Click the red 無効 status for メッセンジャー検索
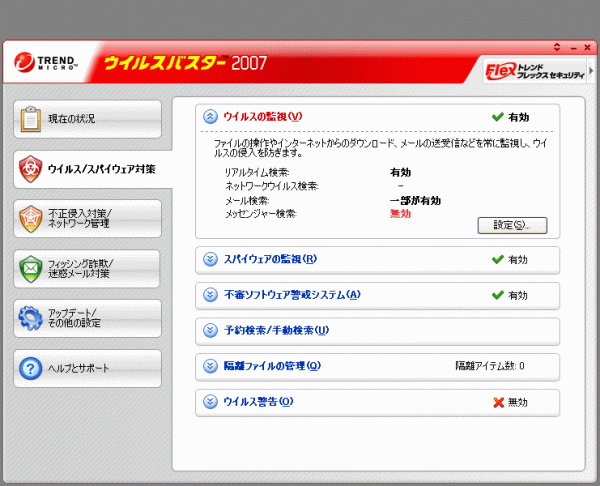The width and height of the screenshot is (600, 486). click(400, 214)
